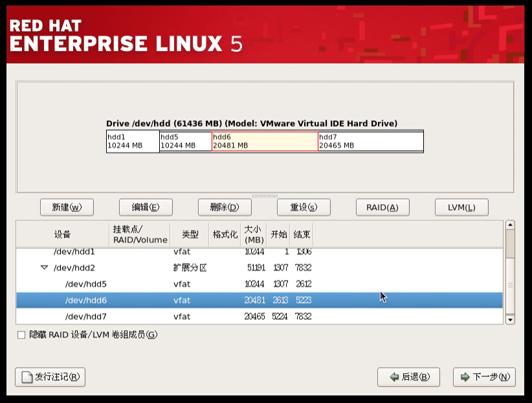Viewport: 532px width, 403px height.
Task: Click the partition list scroll up arrow
Action: point(510,225)
